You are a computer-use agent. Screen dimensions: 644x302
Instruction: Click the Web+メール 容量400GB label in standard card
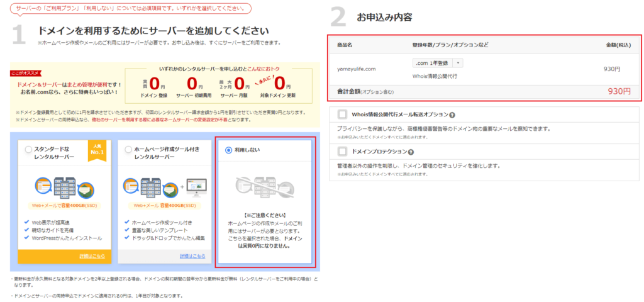coord(65,205)
